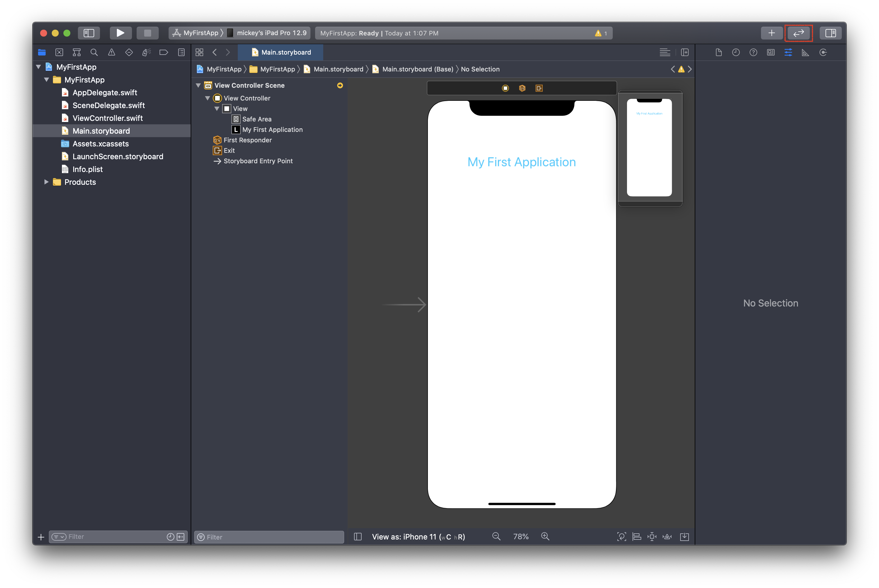Show the History inspector
The height and width of the screenshot is (588, 879).
click(x=736, y=52)
